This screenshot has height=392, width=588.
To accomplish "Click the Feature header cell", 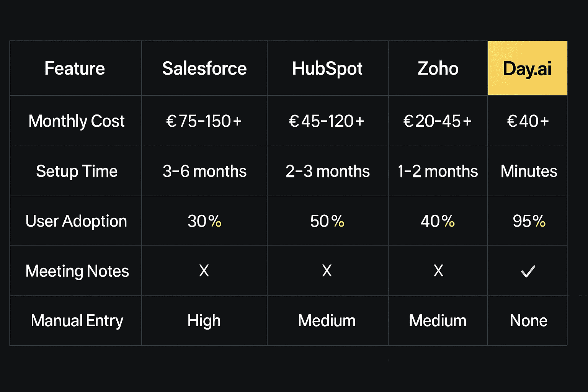I will click(x=75, y=68).
